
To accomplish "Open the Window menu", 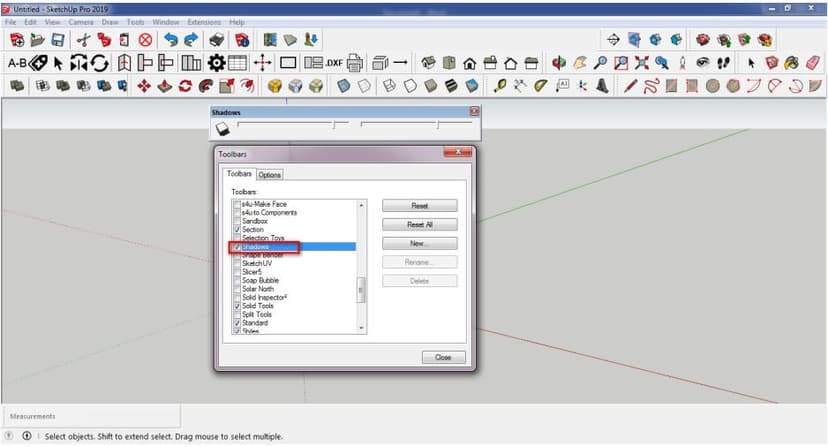I will (x=166, y=22).
